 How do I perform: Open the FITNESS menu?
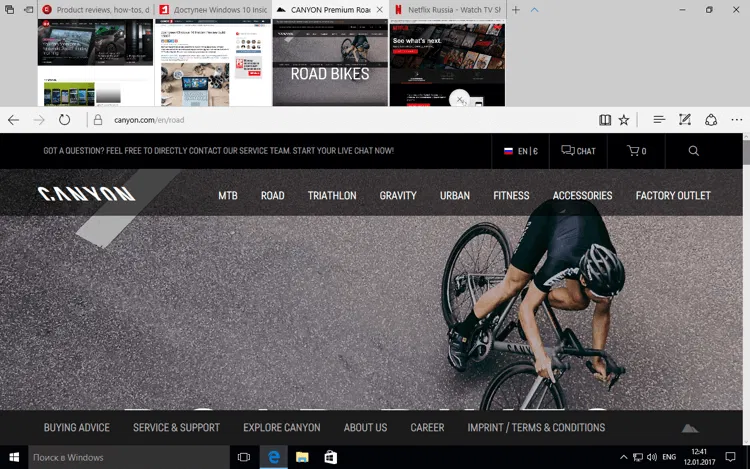[511, 196]
